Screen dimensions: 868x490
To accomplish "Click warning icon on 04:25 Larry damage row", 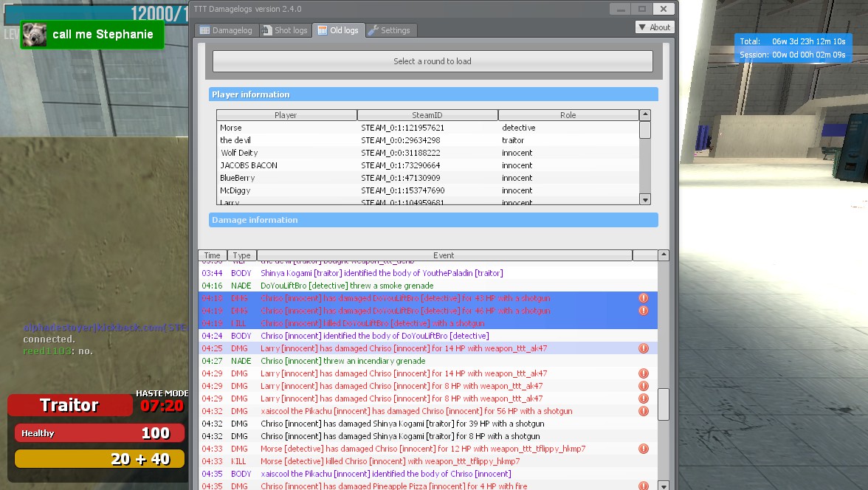I will coord(644,348).
